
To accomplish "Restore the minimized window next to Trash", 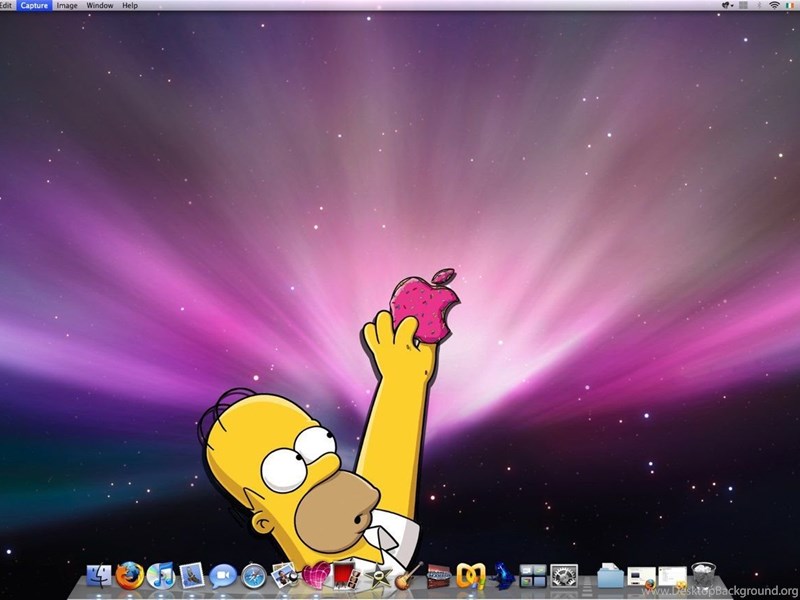I will pyautogui.click(x=672, y=578).
